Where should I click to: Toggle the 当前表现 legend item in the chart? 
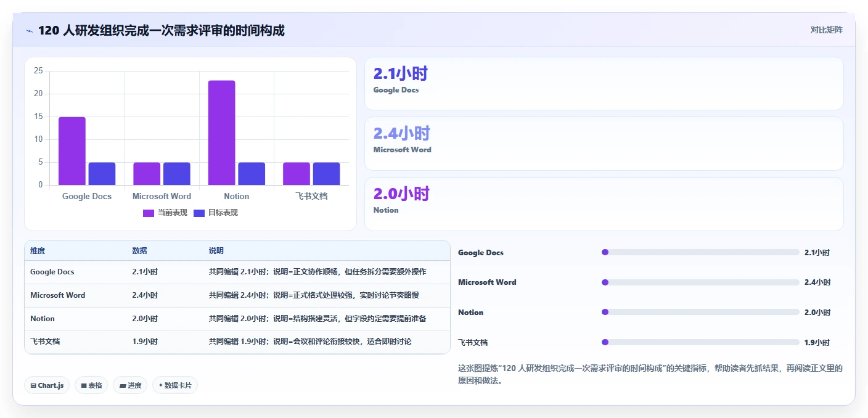pyautogui.click(x=165, y=213)
